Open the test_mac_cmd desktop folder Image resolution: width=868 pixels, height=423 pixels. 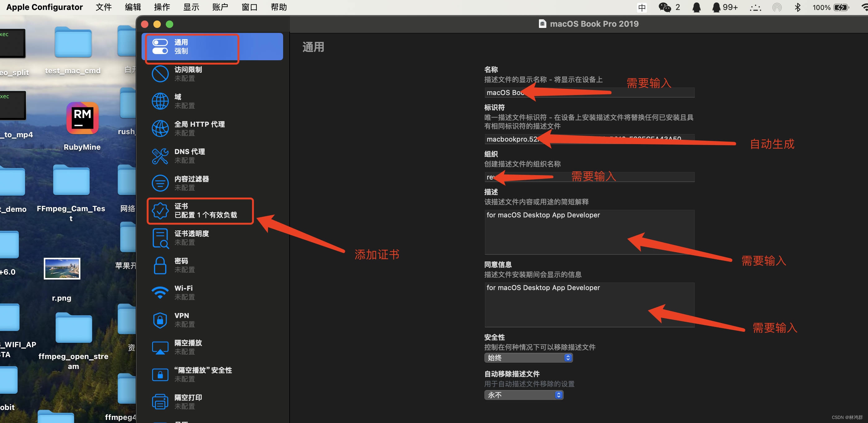tap(73, 42)
